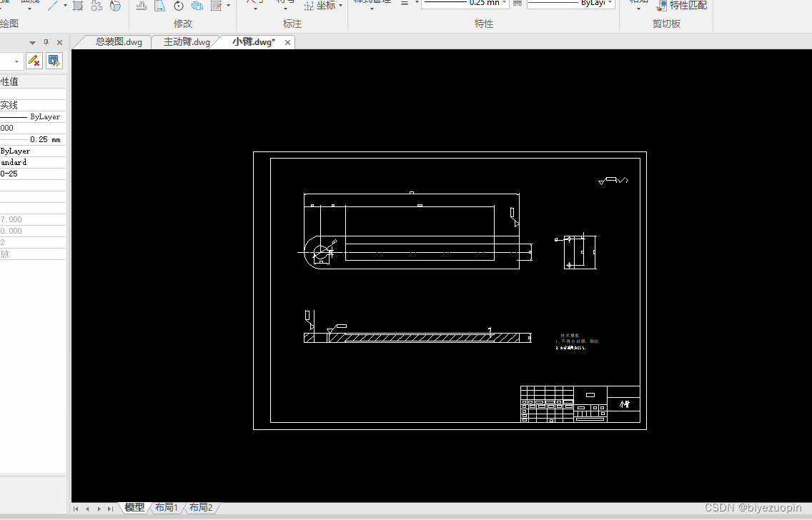
Task: Click the surface roughness symbol in drawing corner
Action: pyautogui.click(x=613, y=181)
